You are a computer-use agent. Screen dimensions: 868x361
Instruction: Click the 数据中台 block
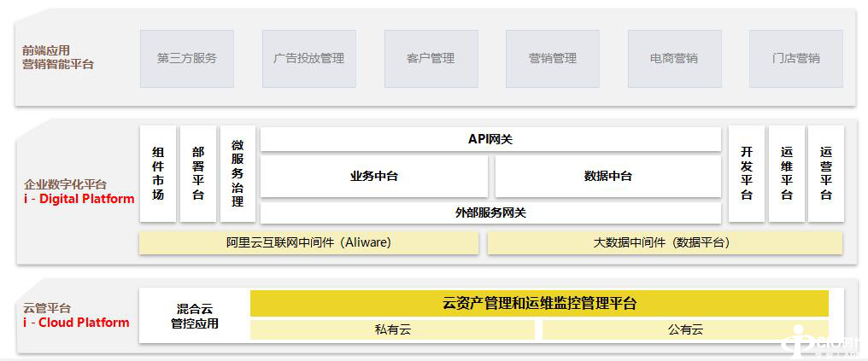pos(608,176)
